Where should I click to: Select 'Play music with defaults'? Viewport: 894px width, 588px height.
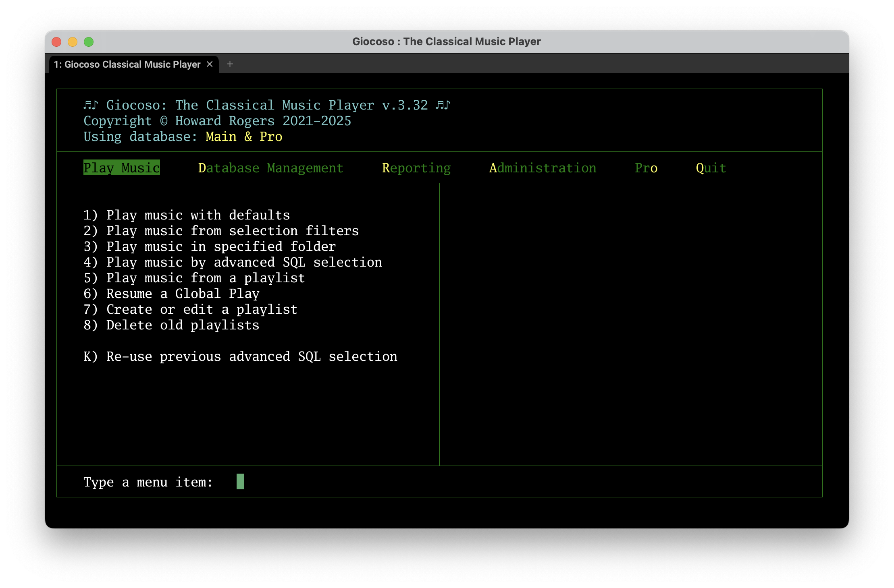click(x=186, y=215)
